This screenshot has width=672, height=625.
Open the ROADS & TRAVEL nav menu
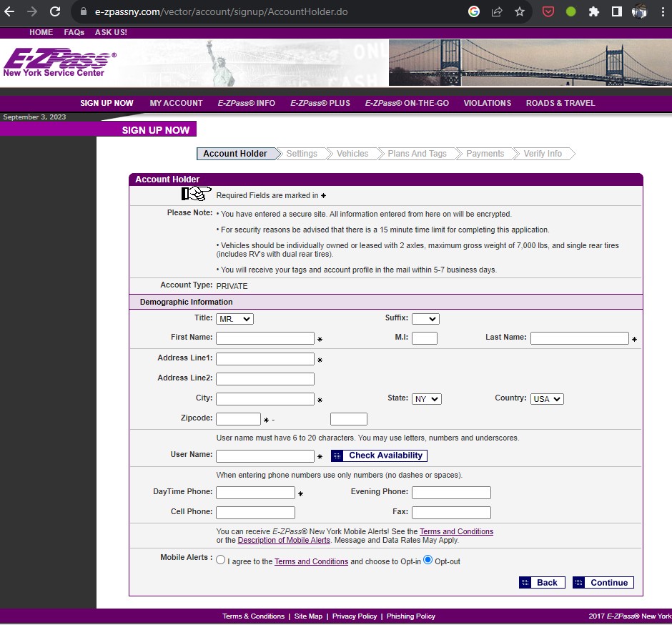coord(560,103)
